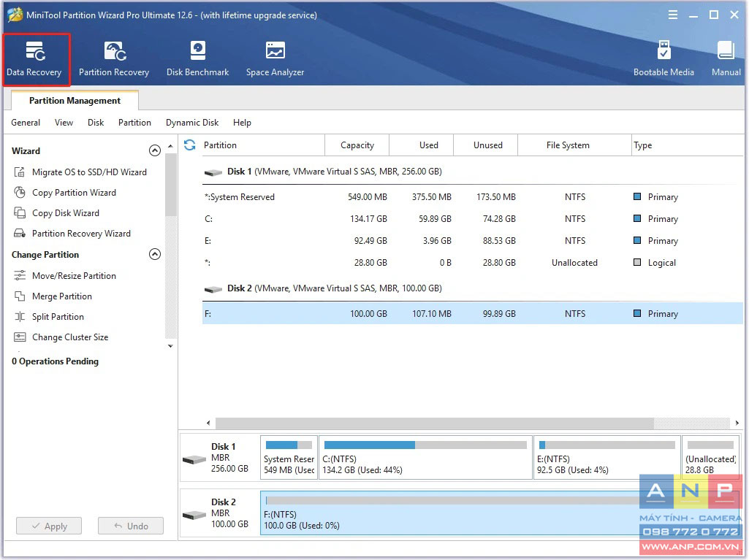Viewport: 749px width, 560px height.
Task: Click the Disk 2 header row text
Action: (x=335, y=288)
